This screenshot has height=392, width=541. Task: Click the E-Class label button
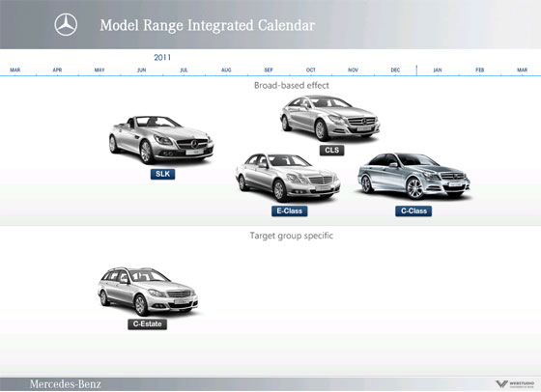[289, 211]
